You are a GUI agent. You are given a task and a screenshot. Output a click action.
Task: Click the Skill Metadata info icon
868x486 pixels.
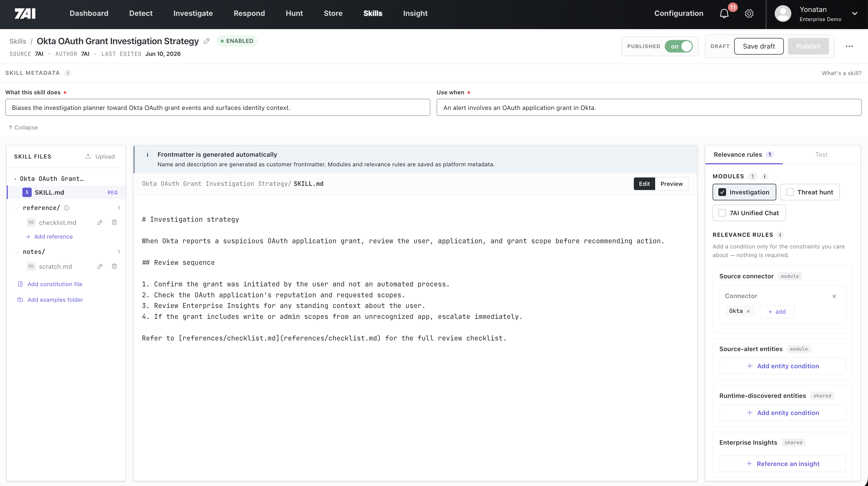click(68, 73)
